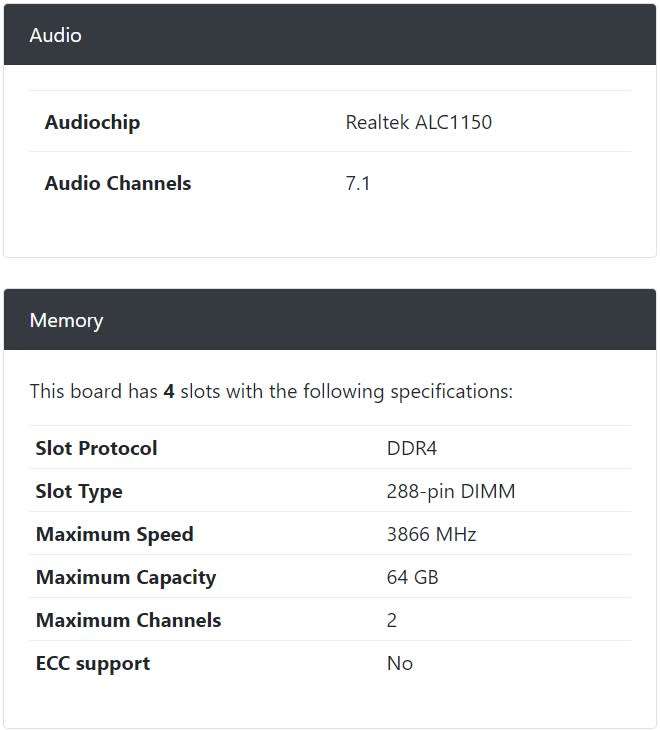Select the Slot Protocol row label

pos(96,448)
